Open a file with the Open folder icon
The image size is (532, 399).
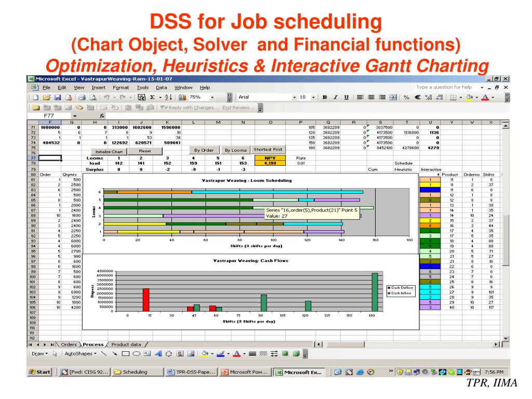pyautogui.click(x=46, y=97)
